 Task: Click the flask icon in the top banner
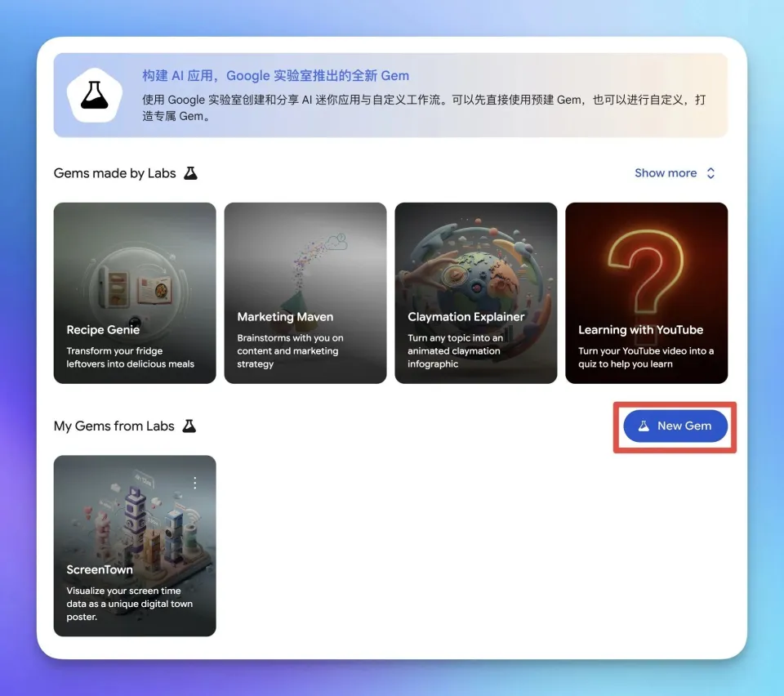95,96
